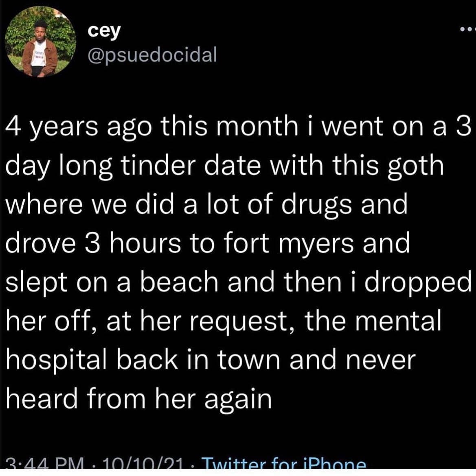The image size is (476, 476).
Task: Open the display name "cey"
Action: [x=105, y=31]
